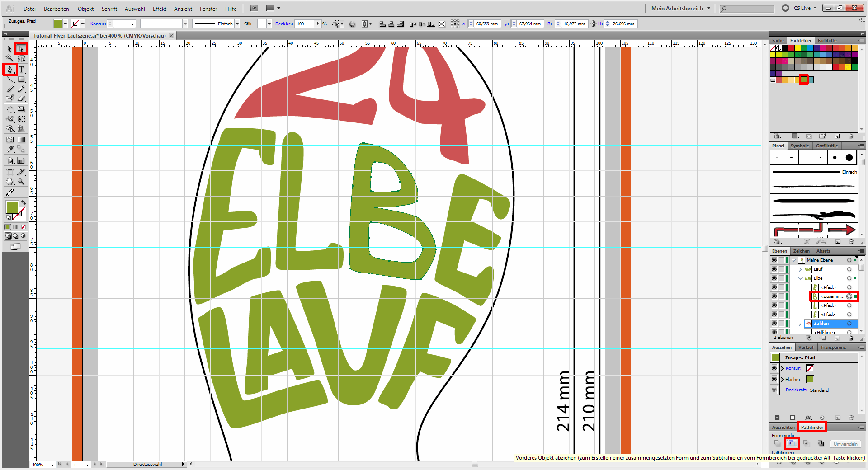Click the trash icon in Ebenen panel
Screen dimensions: 868x470
tap(851, 338)
